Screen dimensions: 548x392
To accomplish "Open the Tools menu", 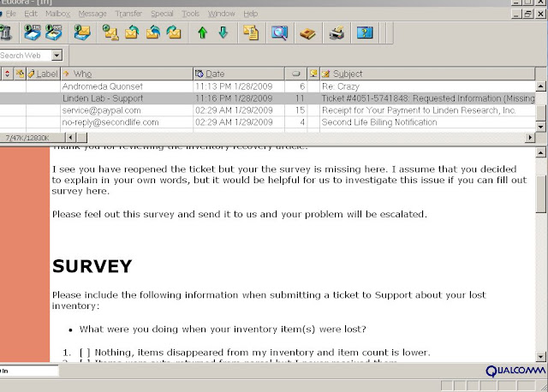I will [x=190, y=14].
